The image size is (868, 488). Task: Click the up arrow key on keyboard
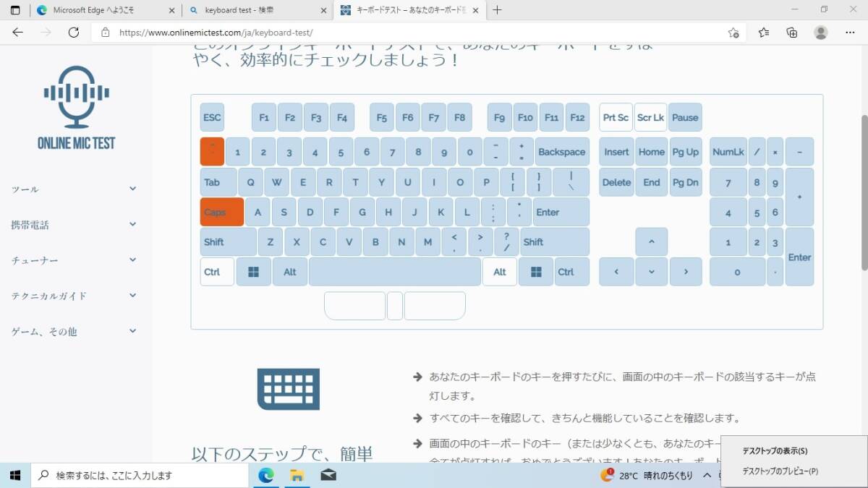pyautogui.click(x=652, y=241)
